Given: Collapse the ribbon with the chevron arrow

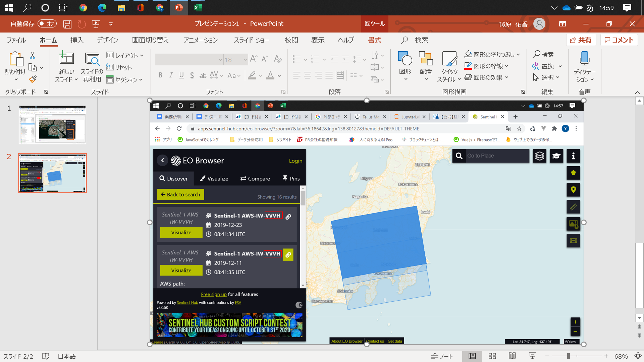Looking at the screenshot, I should tap(637, 93).
